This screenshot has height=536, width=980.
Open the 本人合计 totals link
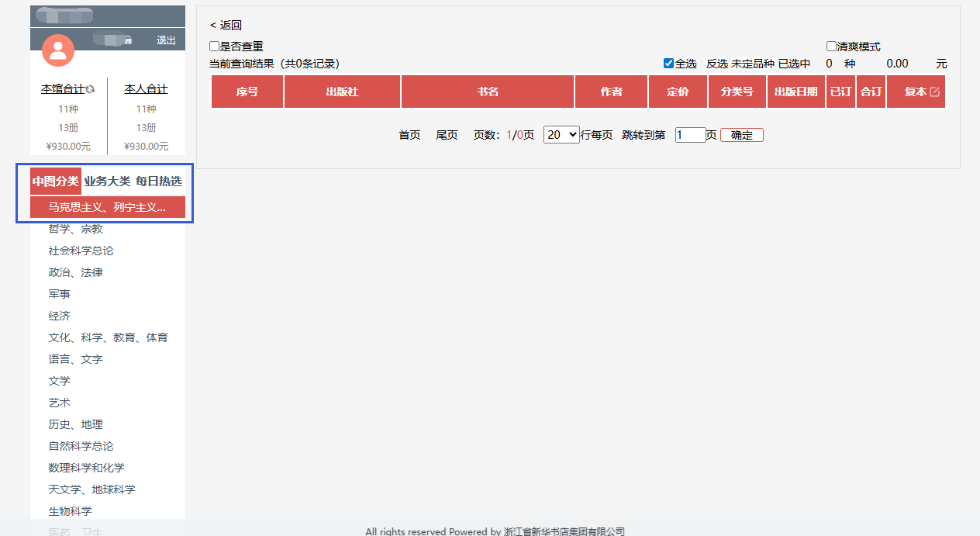(146, 89)
